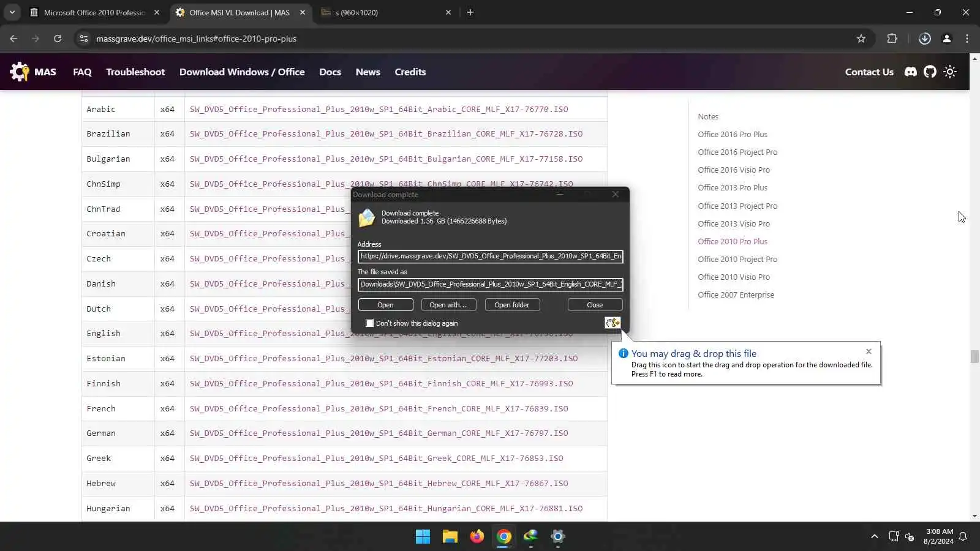Jump to Office 2007 Enterprise section
Viewport: 980px width, 551px height.
coord(736,295)
